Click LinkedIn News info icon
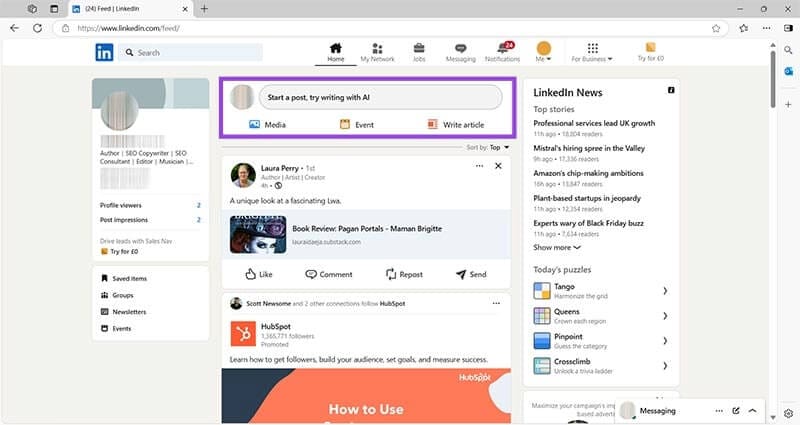Screen dimensions: 800x425 tap(671, 90)
